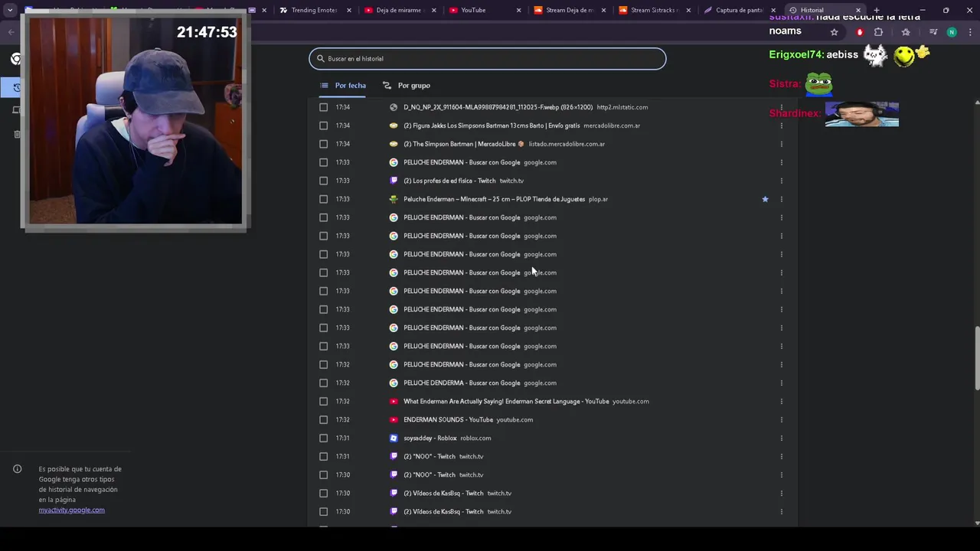The height and width of the screenshot is (551, 980).
Task: Open the green N profile avatar
Action: 952,32
